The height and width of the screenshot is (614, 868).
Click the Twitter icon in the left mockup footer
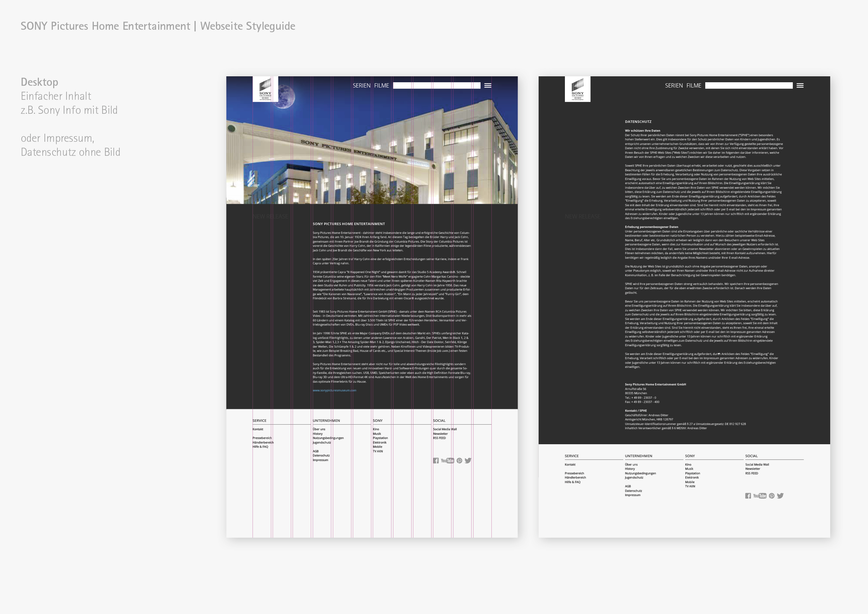click(x=468, y=461)
